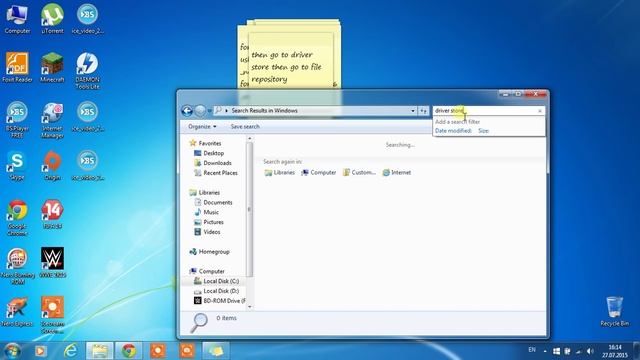Viewport: 640px width, 360px height.
Task: Open Internet Manager desktop shortcut
Action: tap(52, 120)
